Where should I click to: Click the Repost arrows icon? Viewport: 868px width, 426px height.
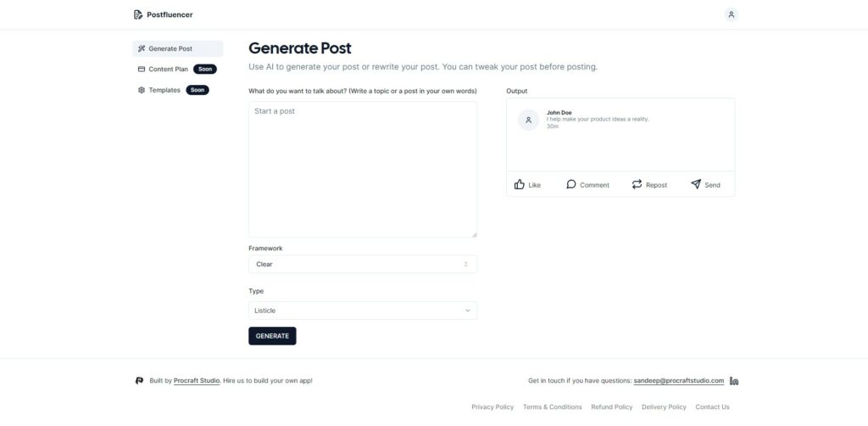637,184
